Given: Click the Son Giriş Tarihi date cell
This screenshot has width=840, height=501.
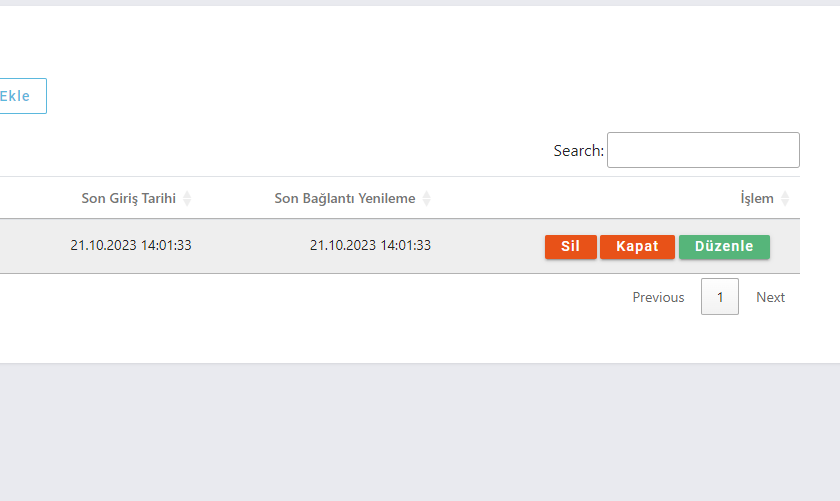Looking at the screenshot, I should pyautogui.click(x=131, y=245).
